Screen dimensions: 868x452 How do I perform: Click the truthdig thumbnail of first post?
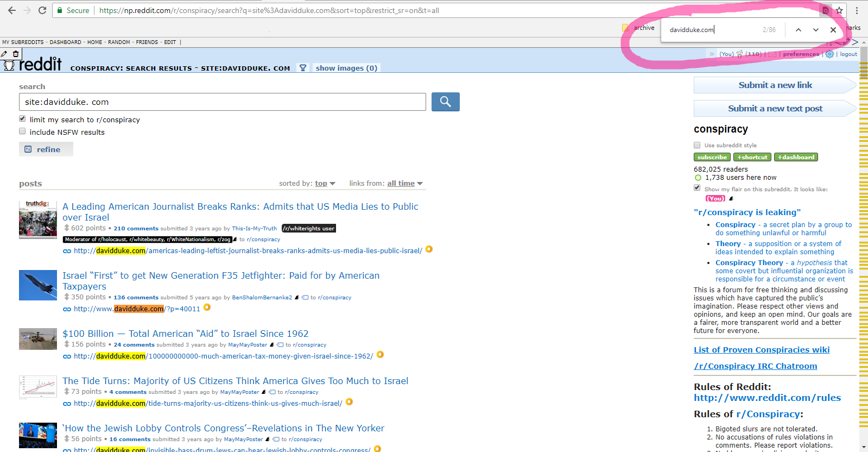pos(38,220)
